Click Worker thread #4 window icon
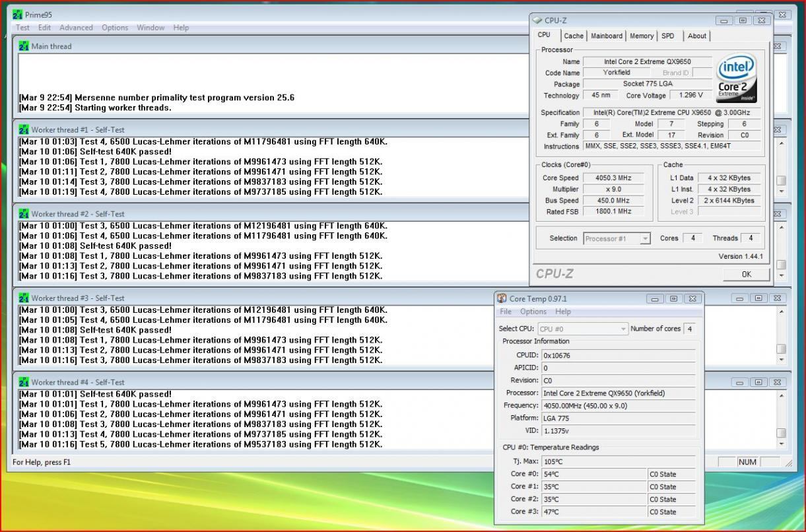 [24, 382]
